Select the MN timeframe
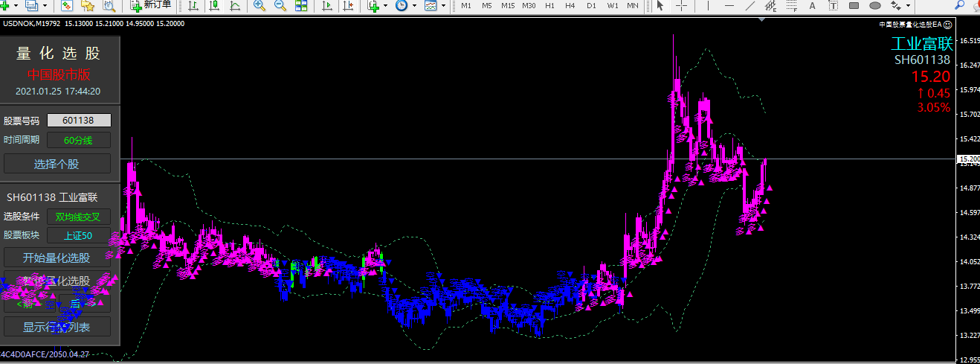Viewport: 980px width, 364px height. tap(633, 5)
